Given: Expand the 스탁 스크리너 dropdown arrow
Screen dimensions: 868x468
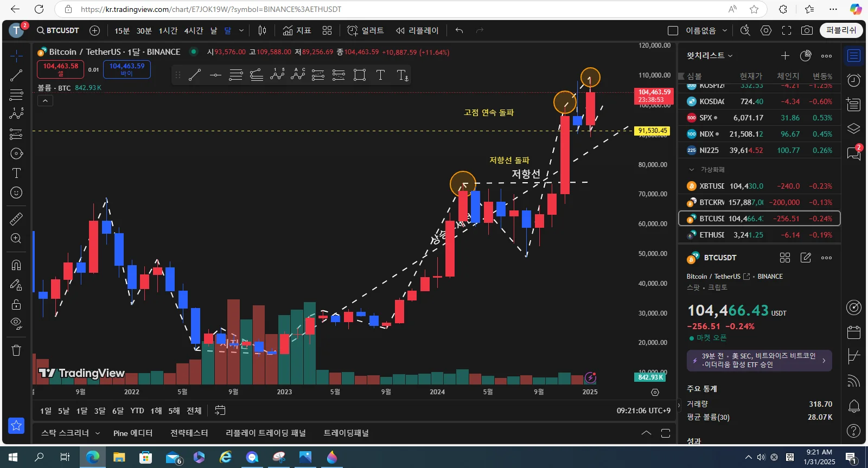Looking at the screenshot, I should tap(98, 433).
